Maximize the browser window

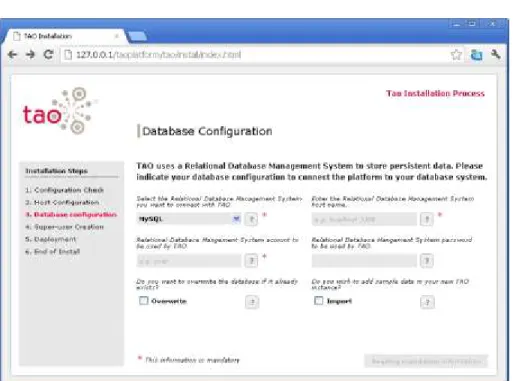(472, 24)
